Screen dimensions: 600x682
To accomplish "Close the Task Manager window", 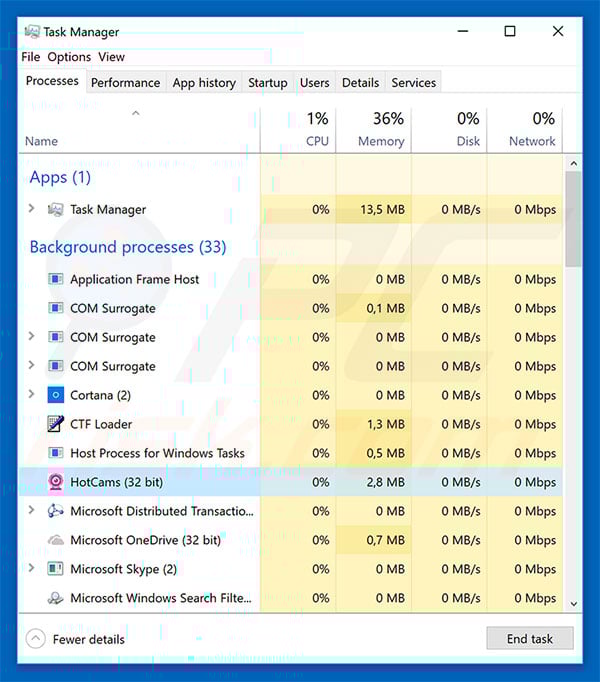I will click(x=558, y=31).
